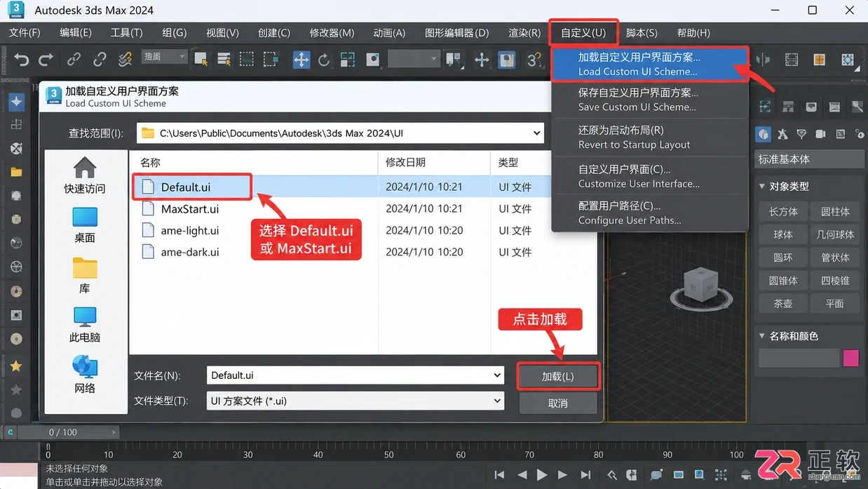The image size is (868, 489).
Task: Open the Select by Name list icon
Action: 224,60
